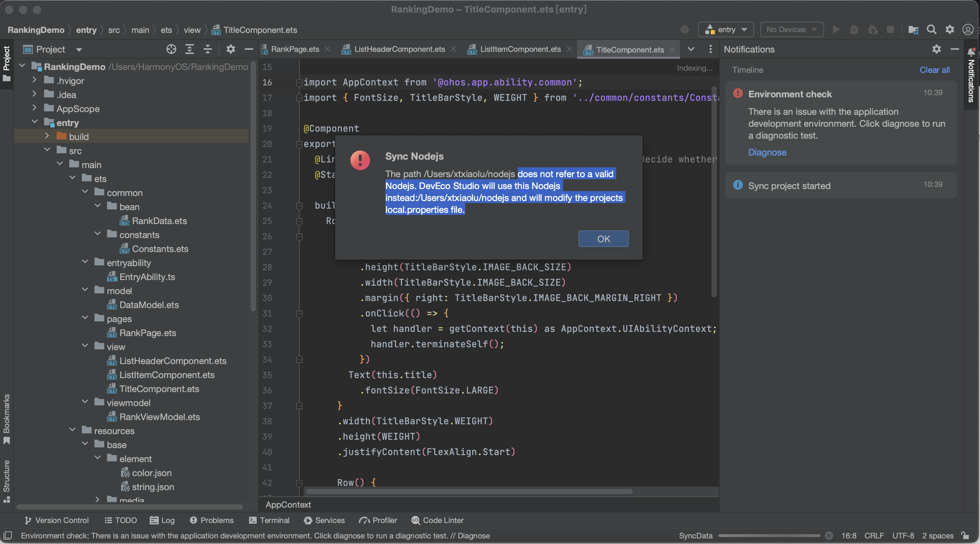Show hidden editor tabs chevron

(x=691, y=49)
